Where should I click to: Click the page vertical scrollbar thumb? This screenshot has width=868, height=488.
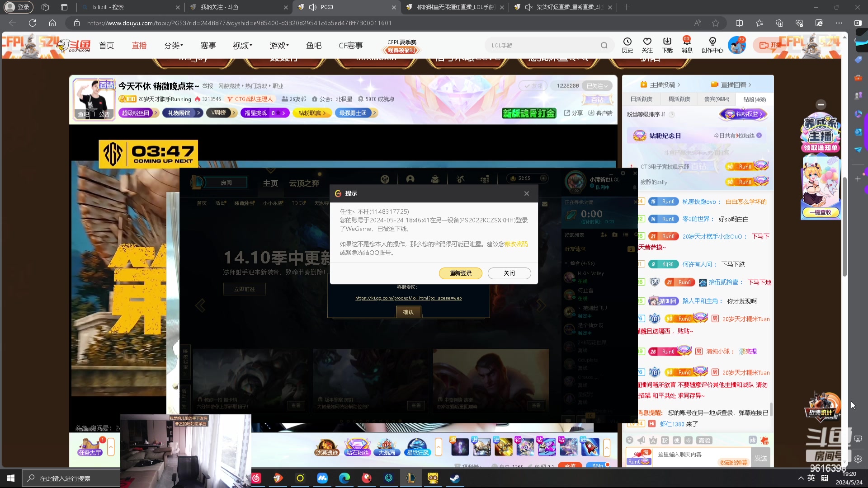[x=844, y=226]
